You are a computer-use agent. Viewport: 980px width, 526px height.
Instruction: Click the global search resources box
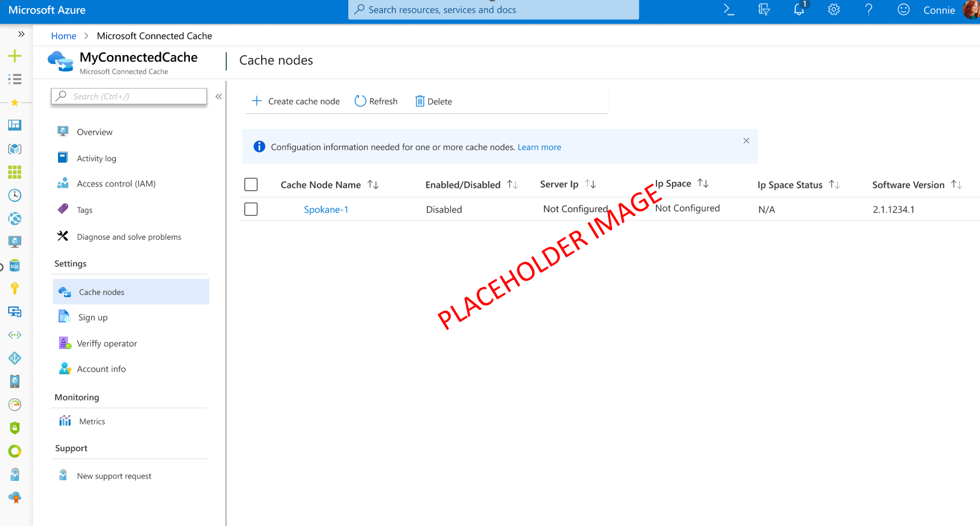point(494,10)
